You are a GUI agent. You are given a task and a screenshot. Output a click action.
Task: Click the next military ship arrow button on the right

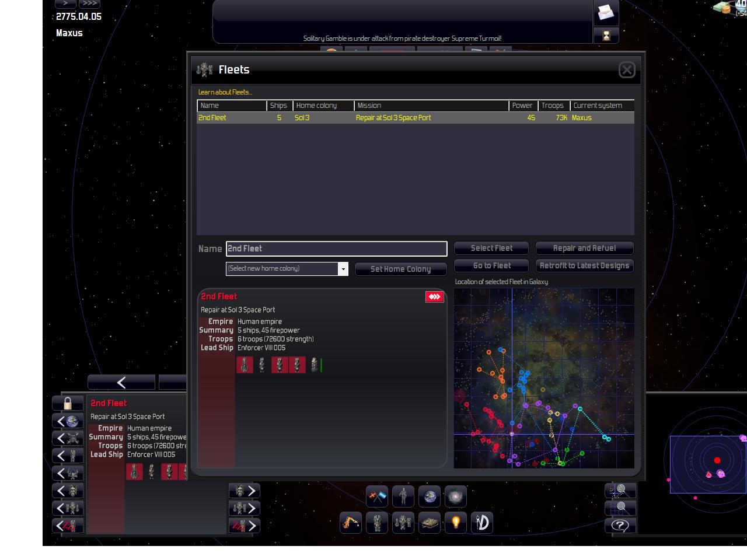(245, 491)
